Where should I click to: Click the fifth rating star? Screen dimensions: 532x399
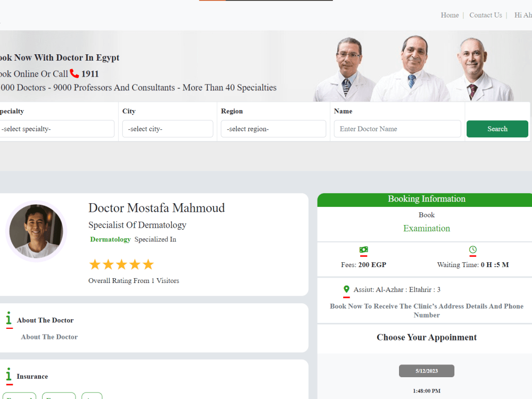(148, 264)
